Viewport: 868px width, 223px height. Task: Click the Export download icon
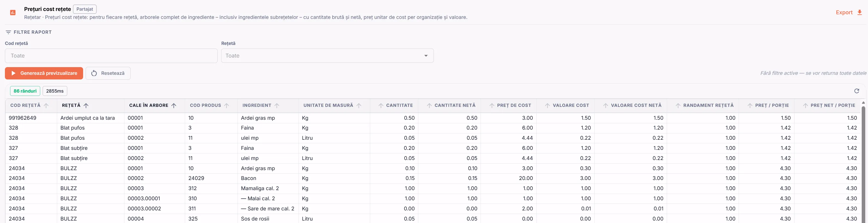(x=860, y=13)
